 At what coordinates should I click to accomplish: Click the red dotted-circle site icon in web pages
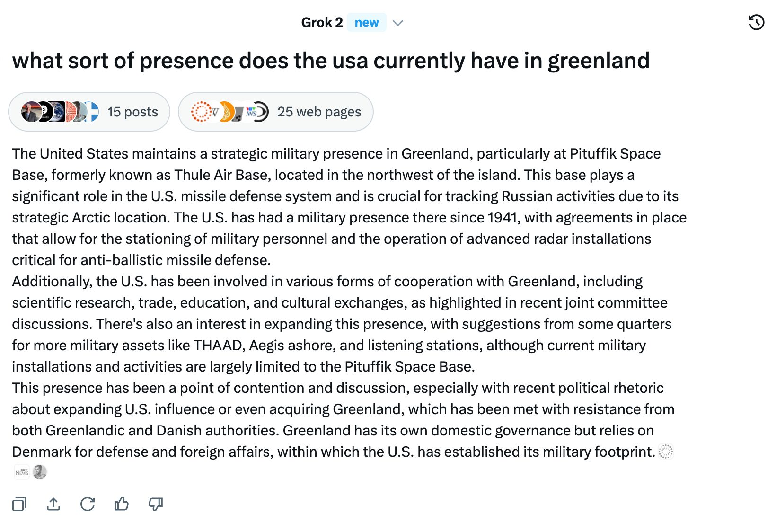pos(201,112)
